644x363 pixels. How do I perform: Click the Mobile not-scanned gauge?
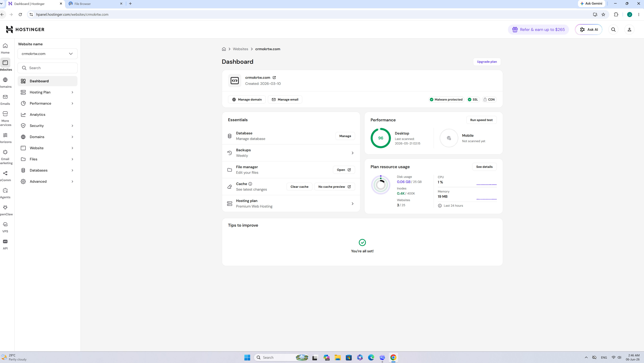449,138
